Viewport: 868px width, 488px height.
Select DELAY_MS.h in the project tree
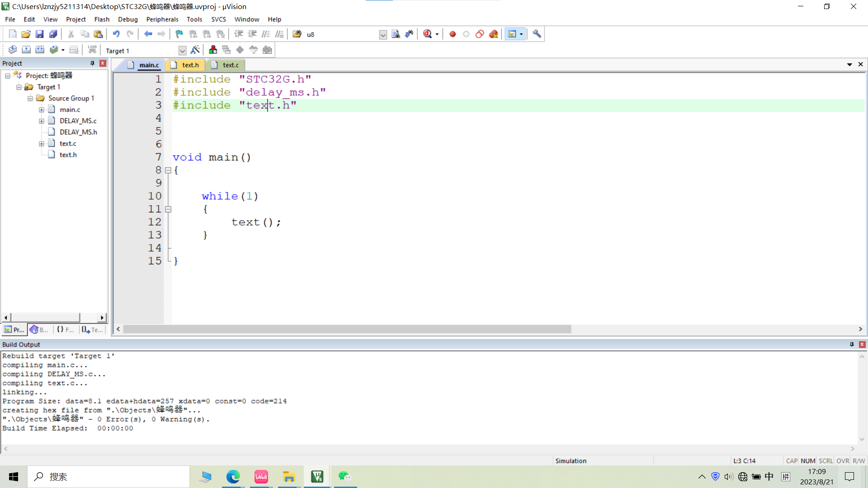click(x=78, y=132)
